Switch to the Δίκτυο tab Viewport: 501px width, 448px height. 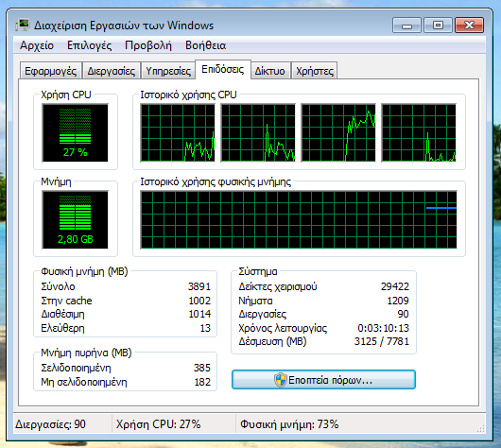click(x=270, y=71)
